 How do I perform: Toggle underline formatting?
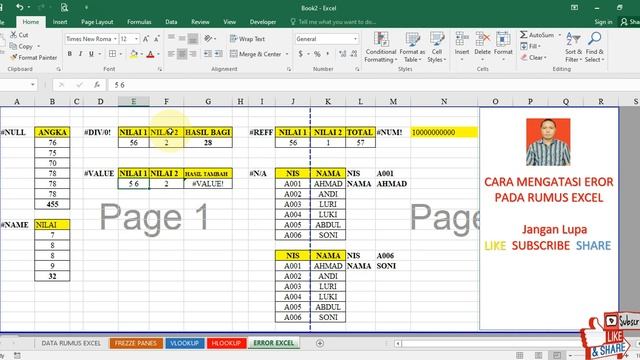pos(91,54)
